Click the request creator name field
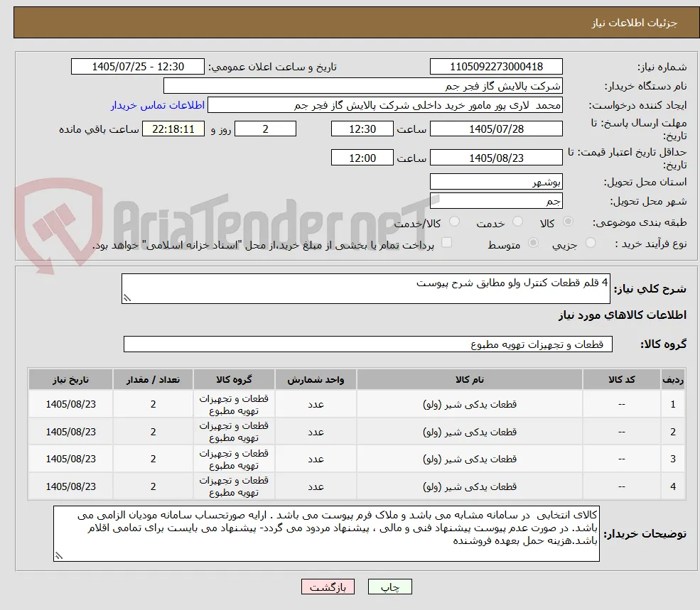Screen dimensions: 700x610 pyautogui.click(x=384, y=105)
